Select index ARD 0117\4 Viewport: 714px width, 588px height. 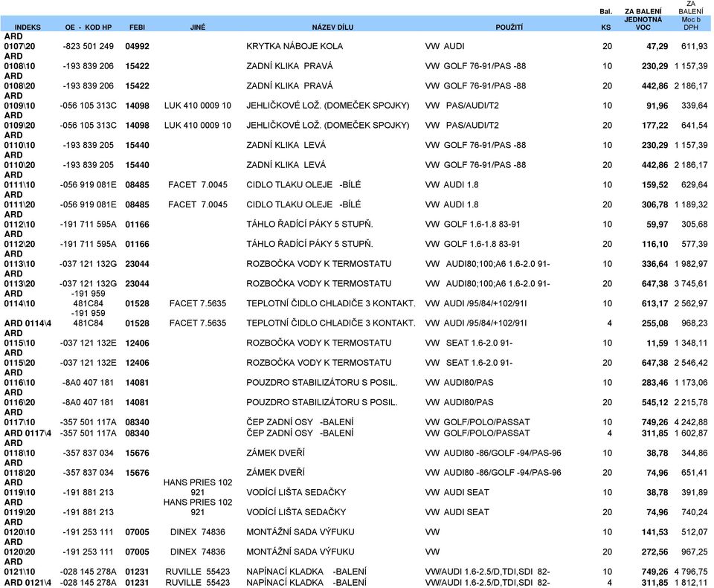tap(28, 433)
